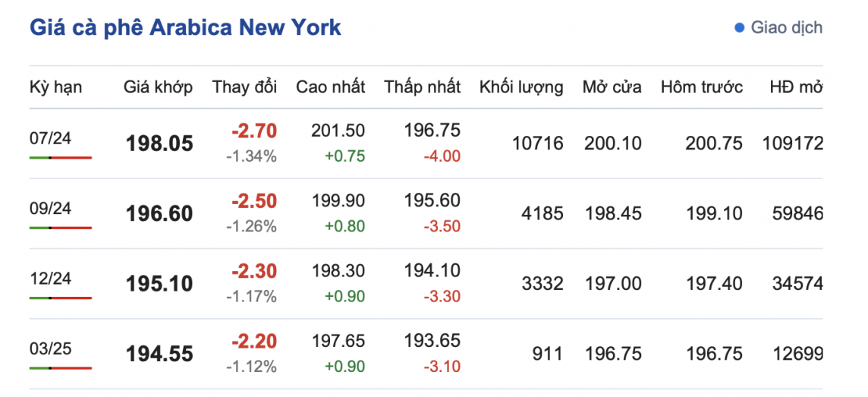The width and height of the screenshot is (868, 397).
Task: Open the Giá cà phê Arabica New York title
Action: point(185,28)
